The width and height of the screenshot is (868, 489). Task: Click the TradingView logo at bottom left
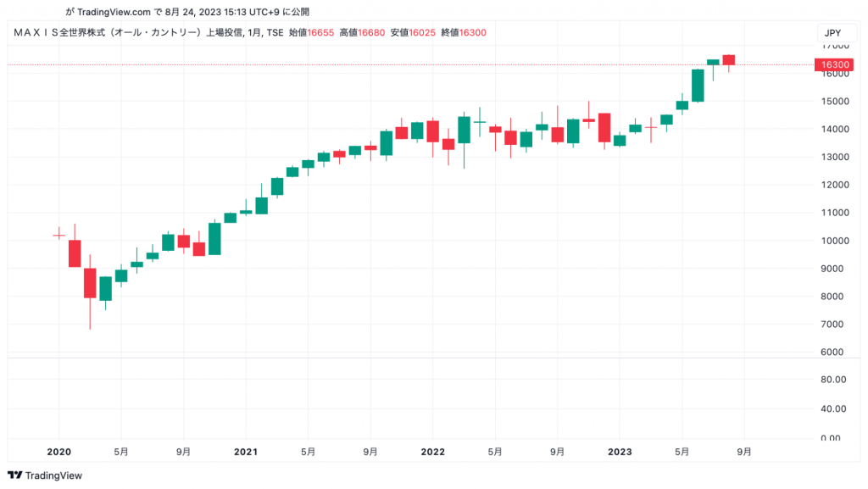tap(45, 475)
